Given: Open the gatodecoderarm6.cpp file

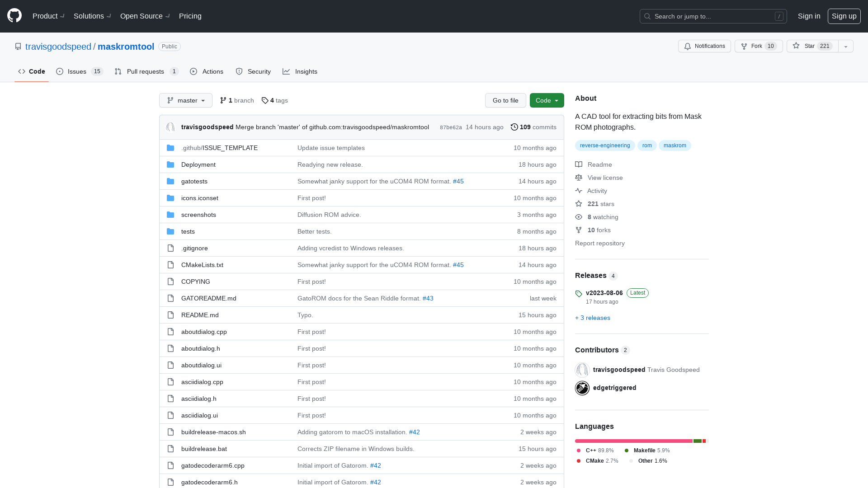Looking at the screenshot, I should point(213,465).
